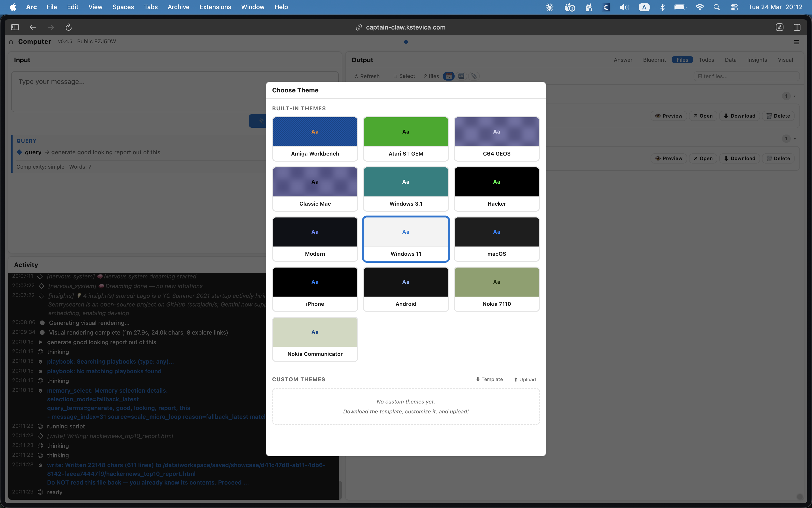
Task: Open the Extensions menu
Action: [x=215, y=7]
